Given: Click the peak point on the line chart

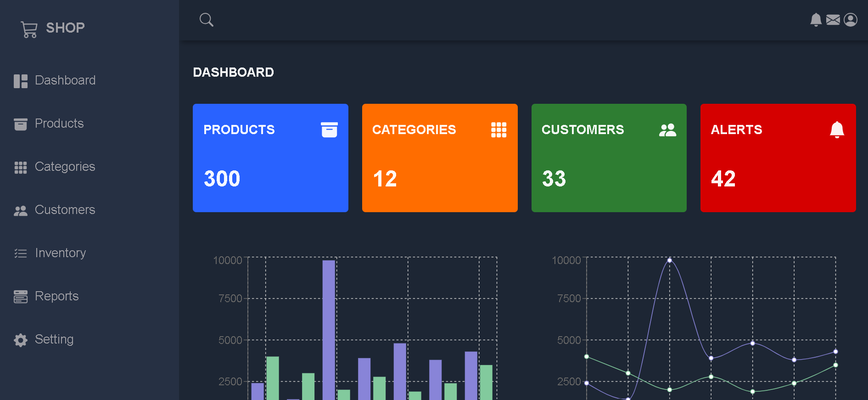Looking at the screenshot, I should (x=669, y=260).
